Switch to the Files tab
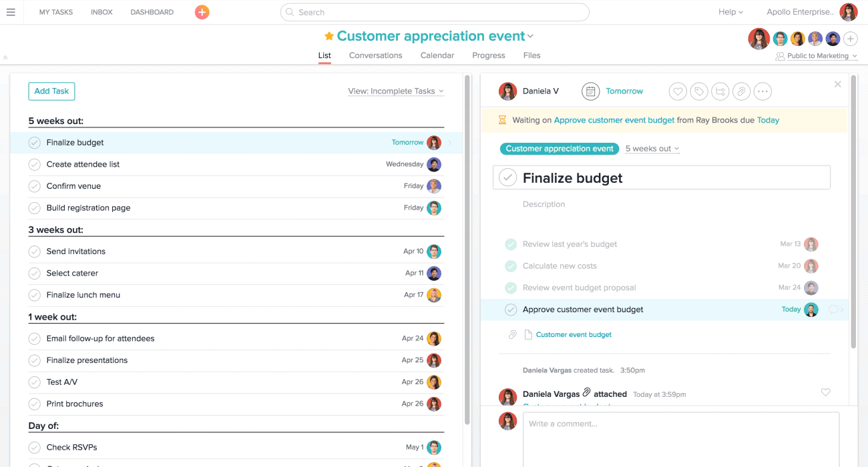The height and width of the screenshot is (467, 868). tap(532, 55)
